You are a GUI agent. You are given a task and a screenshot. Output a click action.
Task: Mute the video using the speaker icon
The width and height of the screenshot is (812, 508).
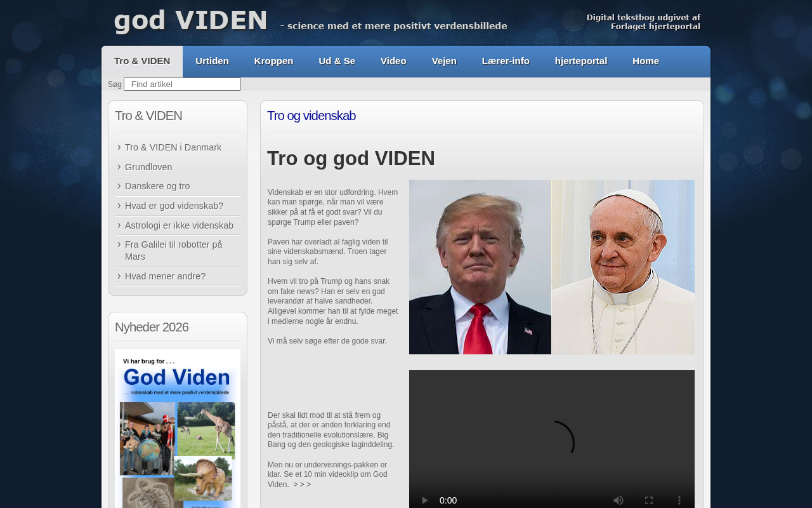coord(618,500)
